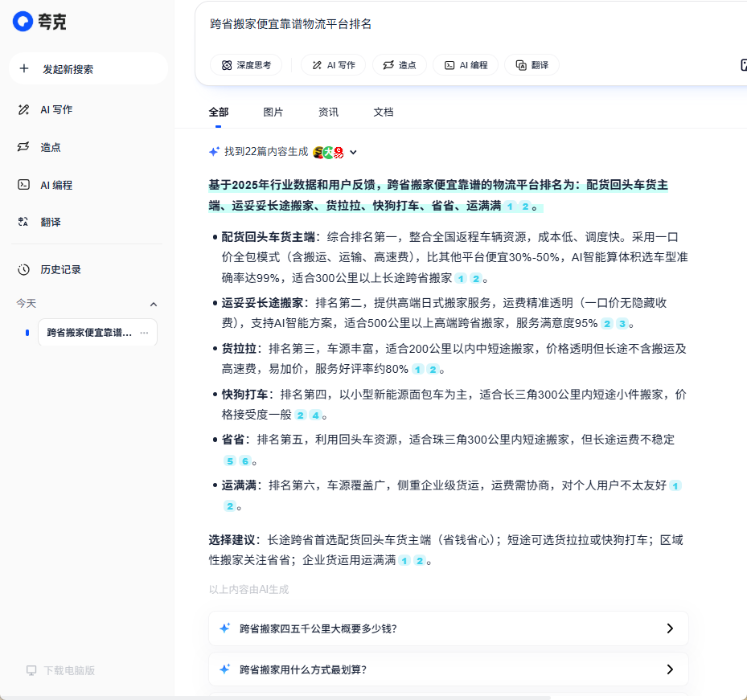The height and width of the screenshot is (700, 747).
Task: Click the bold text 运妥妥长途搬家
Action: tap(262, 303)
